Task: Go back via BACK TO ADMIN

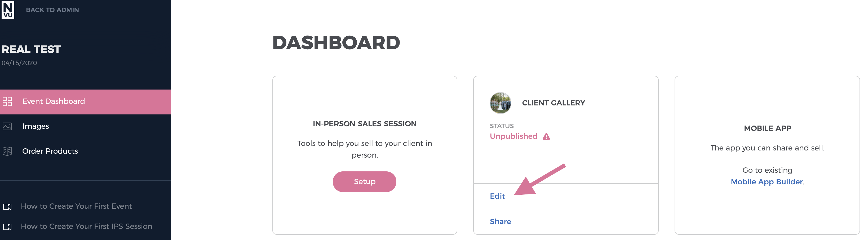Action: [x=52, y=10]
